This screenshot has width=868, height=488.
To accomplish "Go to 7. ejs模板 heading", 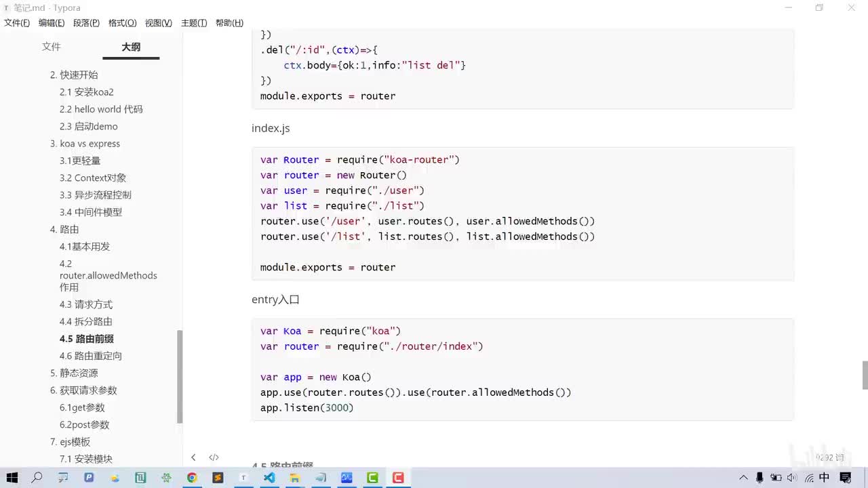I will 70,442.
